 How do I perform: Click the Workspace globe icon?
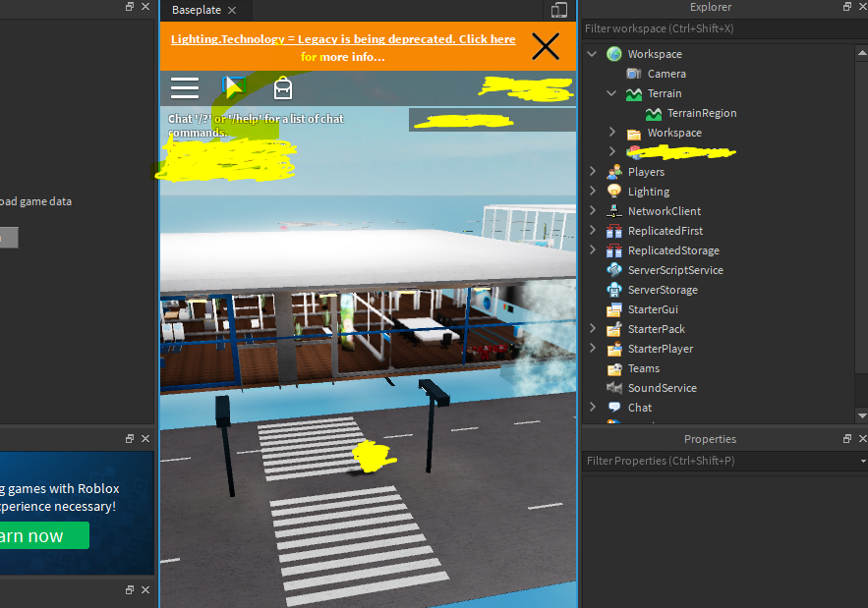[614, 54]
